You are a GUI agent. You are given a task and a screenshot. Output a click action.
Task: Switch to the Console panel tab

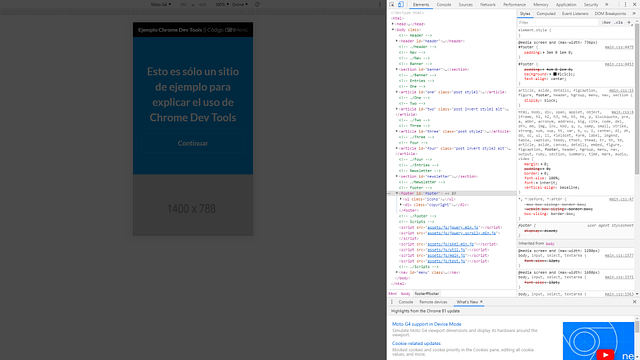tap(444, 4)
